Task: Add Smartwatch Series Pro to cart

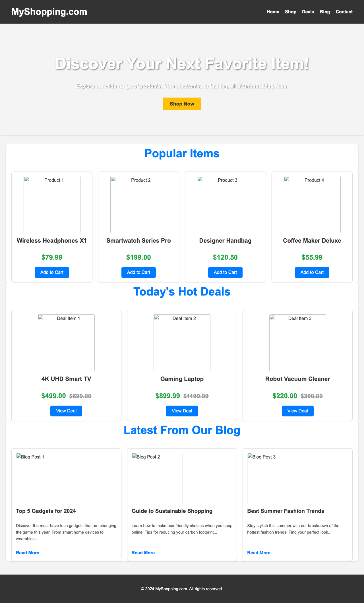Action: [x=138, y=272]
